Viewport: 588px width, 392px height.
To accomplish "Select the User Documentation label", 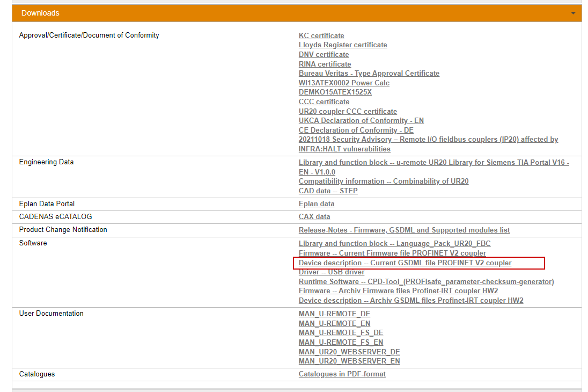I will pyautogui.click(x=52, y=313).
